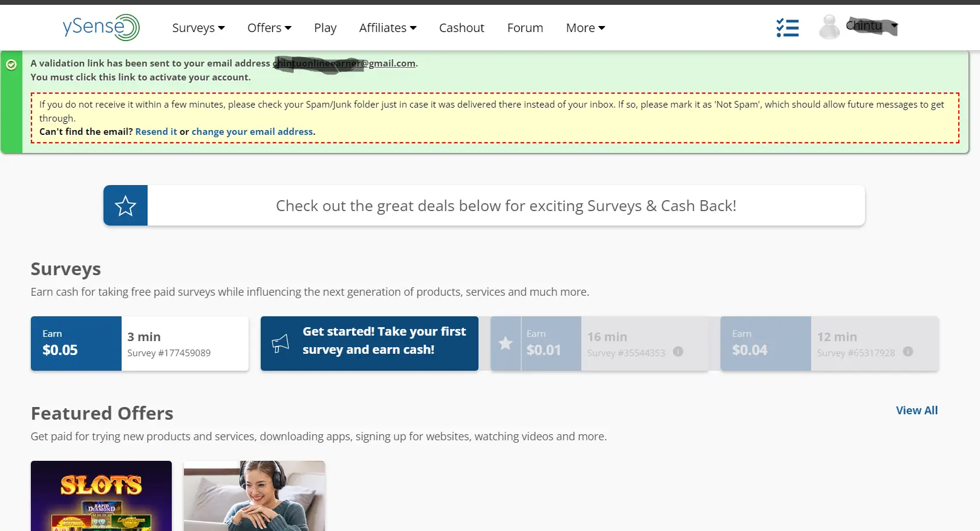This screenshot has height=531, width=980.
Task: Click the Earn $0.05 label
Action: coord(60,343)
